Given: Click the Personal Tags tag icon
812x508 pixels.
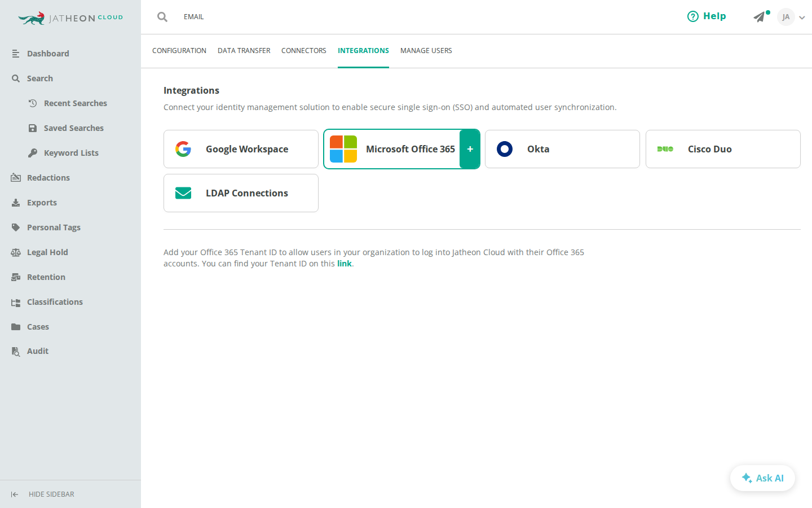Looking at the screenshot, I should click(x=16, y=227).
